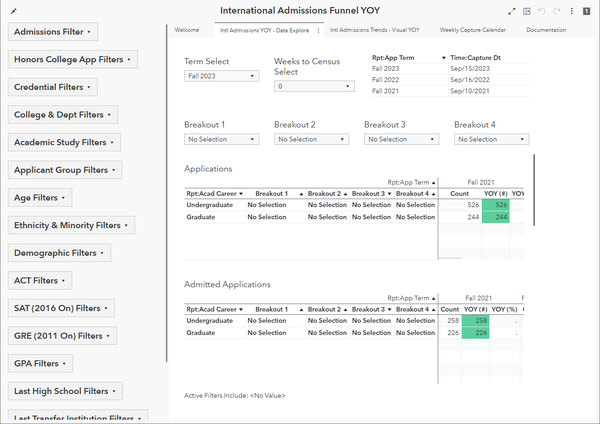This screenshot has width=600, height=424.
Task: Sort Applications Rpt:App Term header arrow
Action: point(433,183)
